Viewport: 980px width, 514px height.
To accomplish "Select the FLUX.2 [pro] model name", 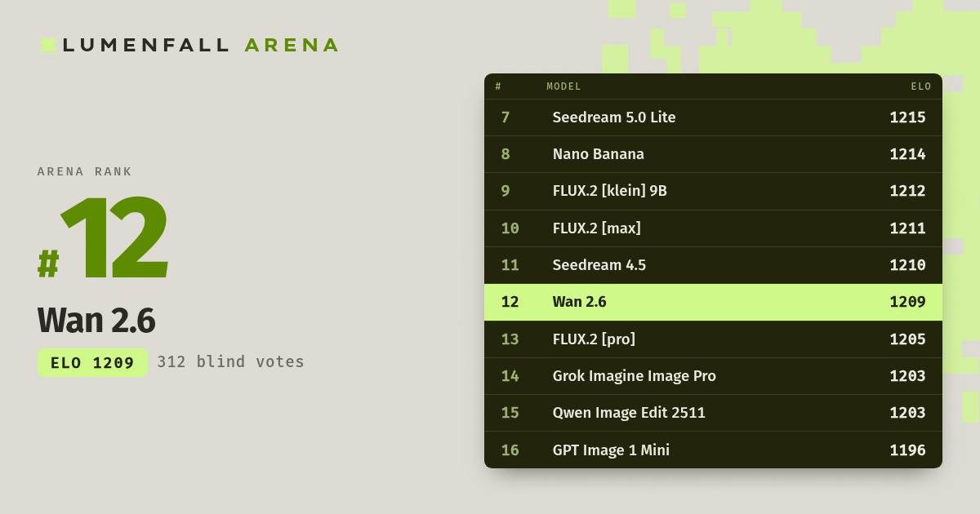I will (594, 339).
